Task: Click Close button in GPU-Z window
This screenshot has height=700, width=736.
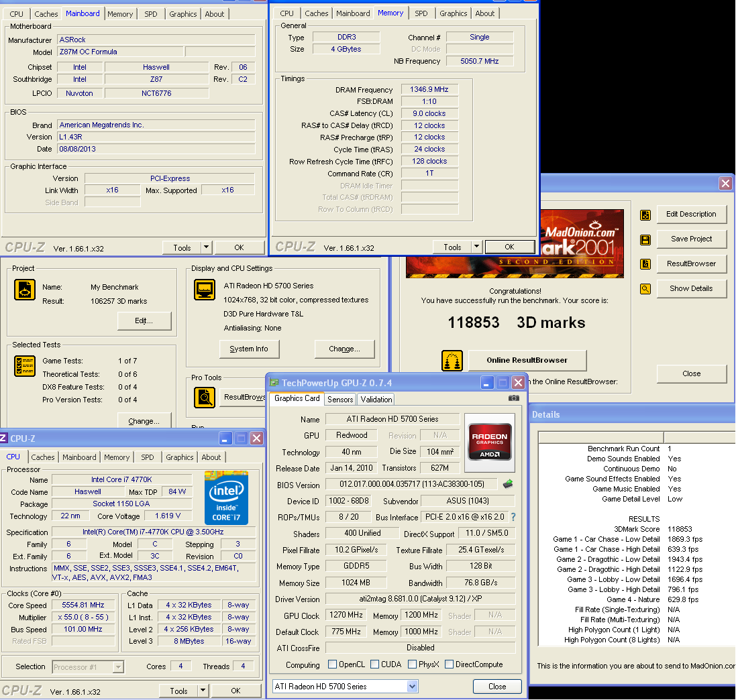Action: point(497,687)
